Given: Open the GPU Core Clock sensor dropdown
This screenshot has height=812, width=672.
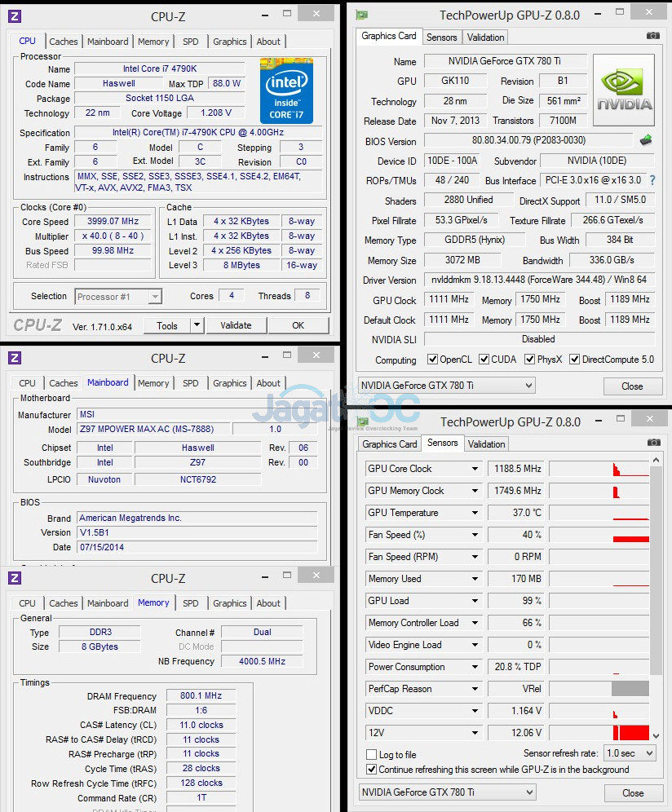Looking at the screenshot, I should [x=475, y=469].
